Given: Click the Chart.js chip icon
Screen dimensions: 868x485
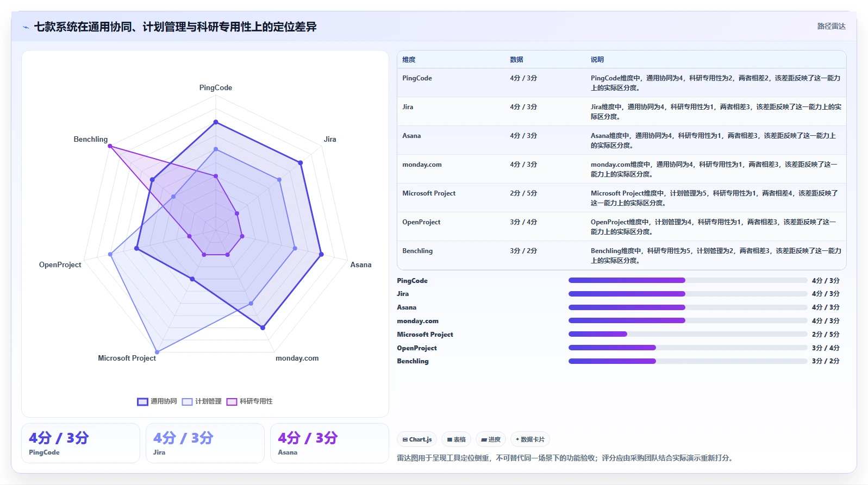Looking at the screenshot, I should pos(405,439).
